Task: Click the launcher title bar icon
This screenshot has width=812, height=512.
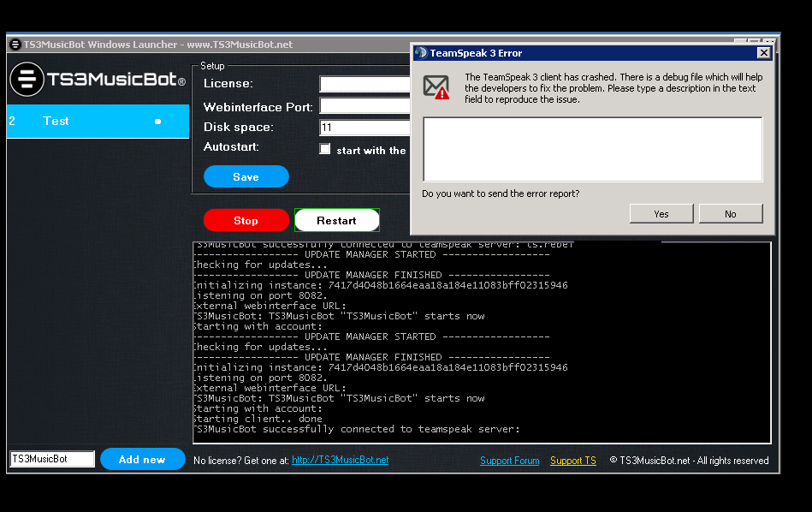Action: (15, 45)
